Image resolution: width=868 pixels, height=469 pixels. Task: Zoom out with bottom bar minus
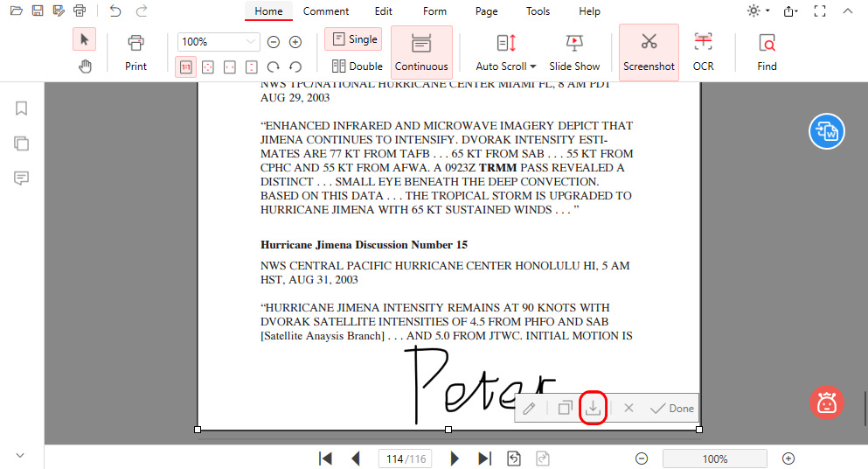click(642, 458)
